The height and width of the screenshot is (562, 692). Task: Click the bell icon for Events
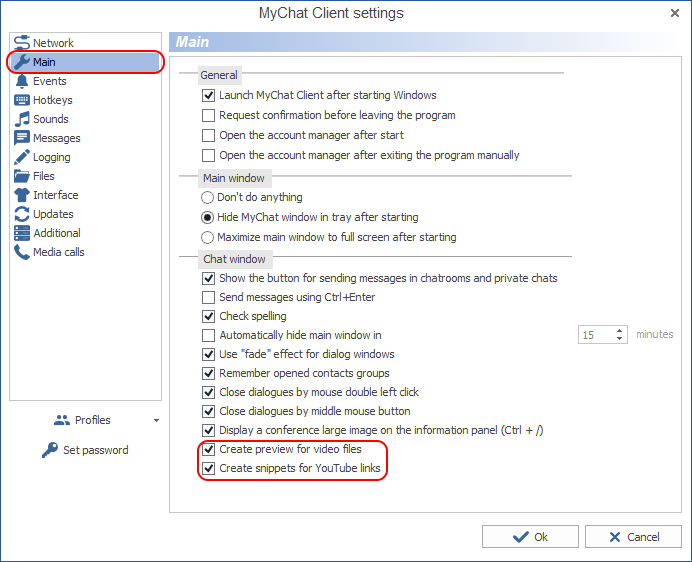point(22,81)
